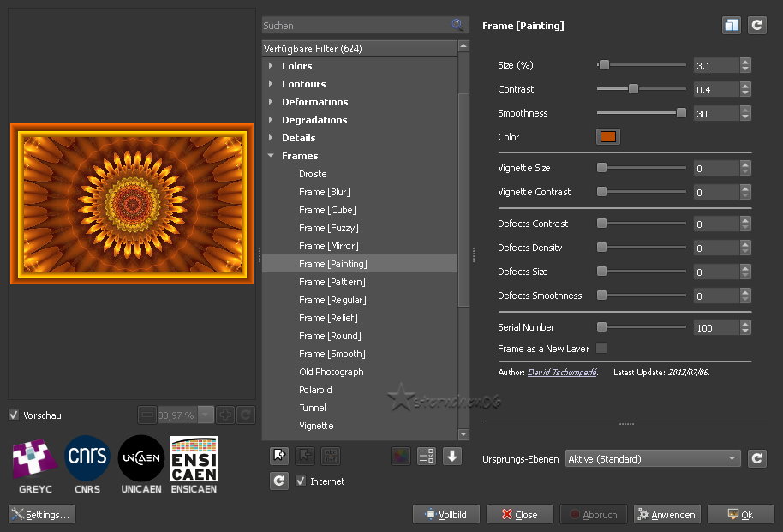Image resolution: width=783 pixels, height=532 pixels.
Task: Click the down arrow icon below the filter list
Action: click(452, 456)
